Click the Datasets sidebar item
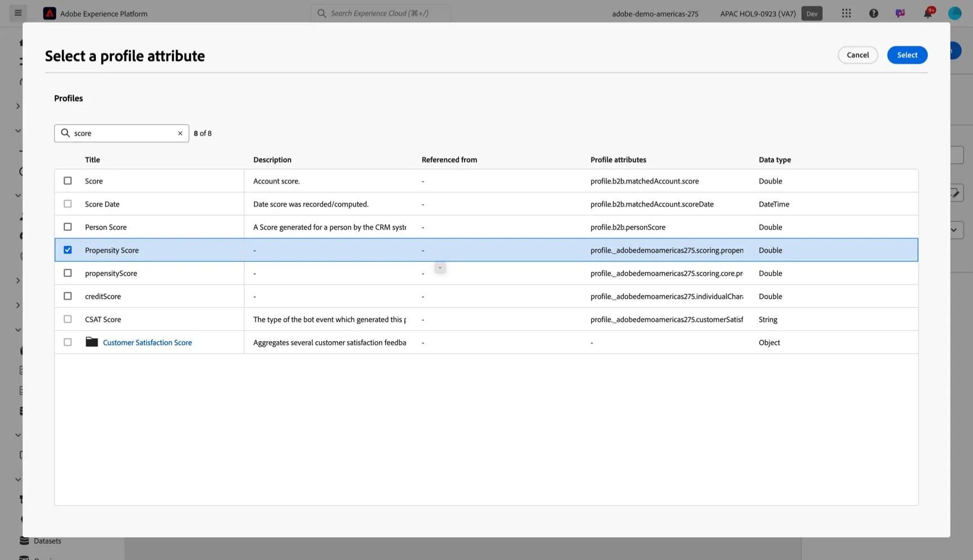 tap(47, 541)
